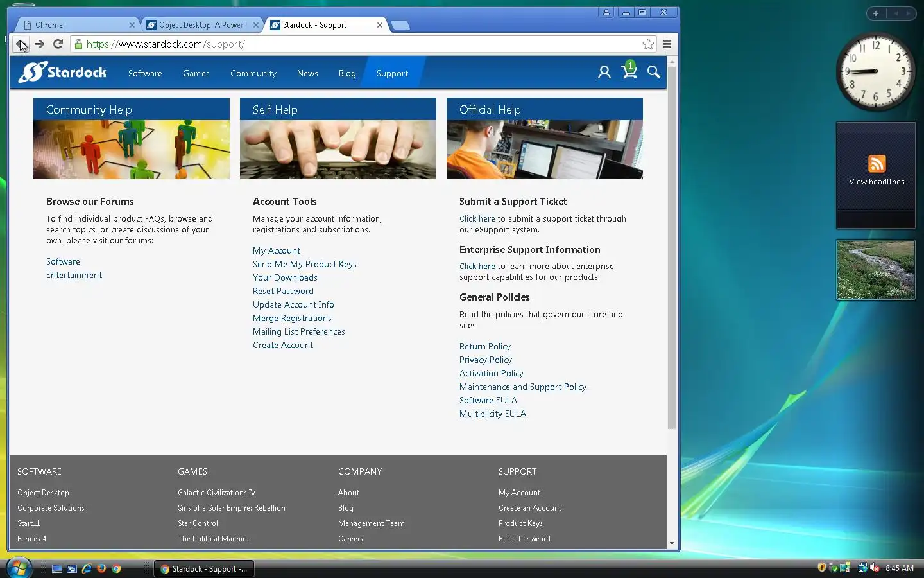
Task: Click Send Me My Product Keys link
Action: click(x=304, y=264)
